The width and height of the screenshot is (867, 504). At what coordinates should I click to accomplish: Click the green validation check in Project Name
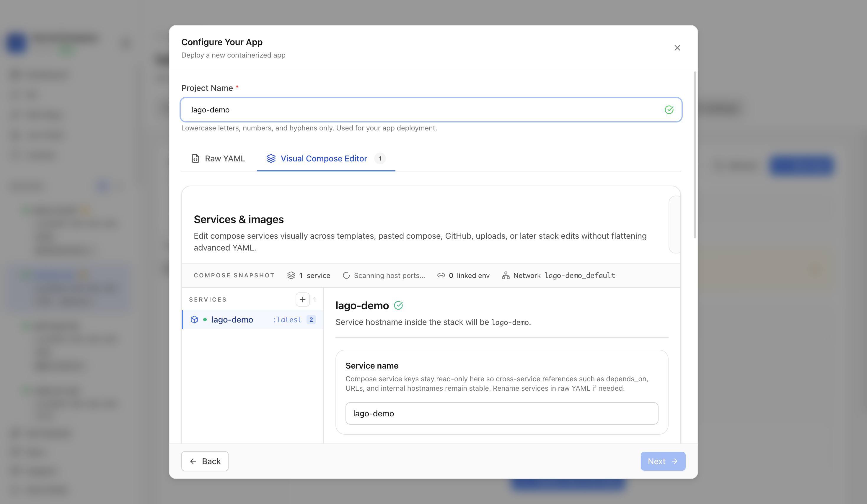(x=669, y=110)
